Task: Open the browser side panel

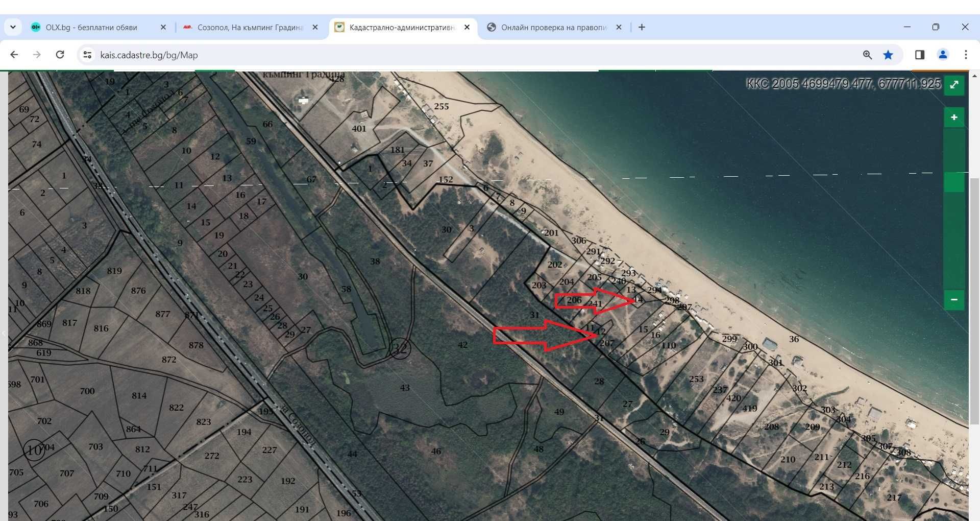Action: pos(920,55)
